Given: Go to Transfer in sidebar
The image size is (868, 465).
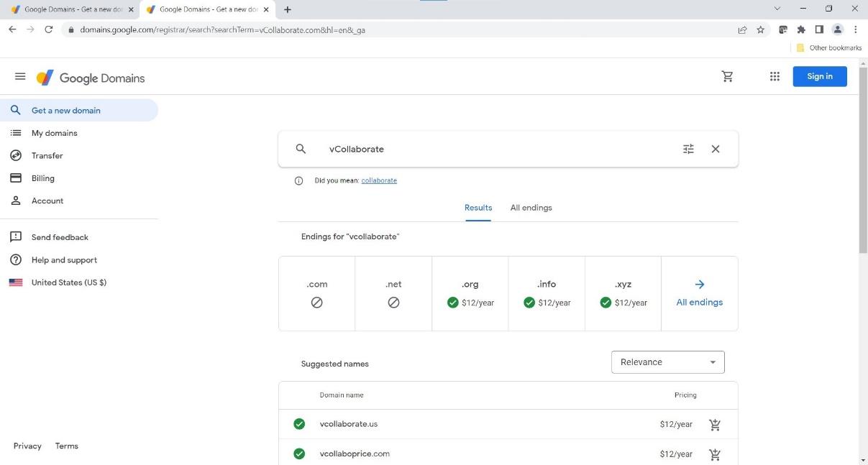Looking at the screenshot, I should [x=79, y=155].
